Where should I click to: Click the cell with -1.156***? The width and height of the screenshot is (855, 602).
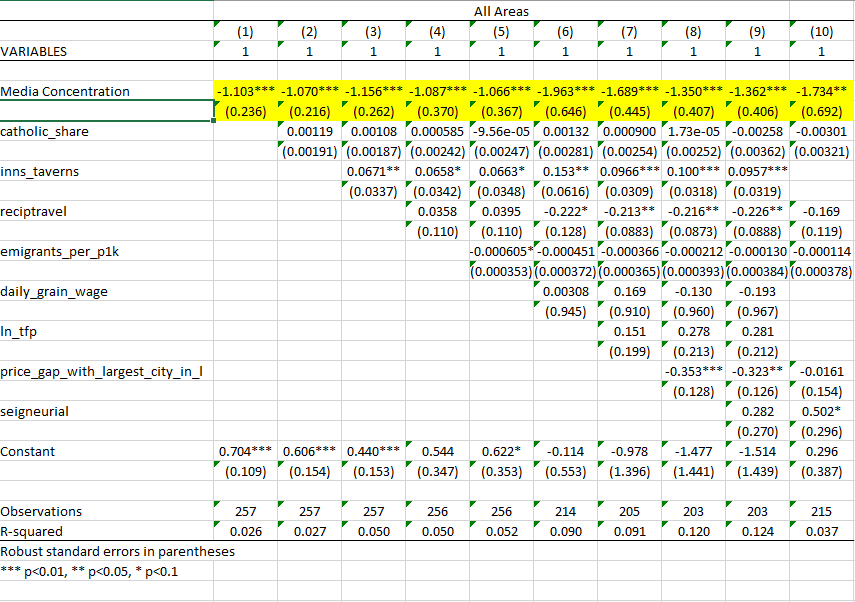click(x=374, y=91)
